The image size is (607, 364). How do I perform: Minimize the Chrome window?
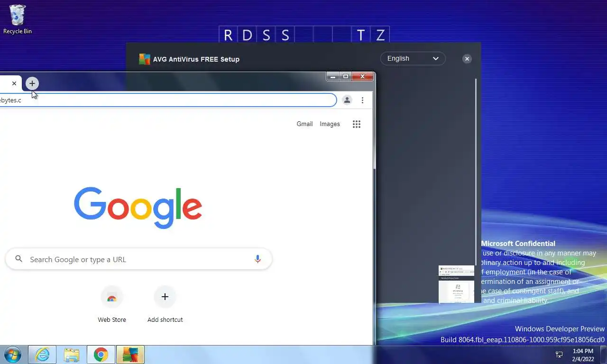point(333,77)
